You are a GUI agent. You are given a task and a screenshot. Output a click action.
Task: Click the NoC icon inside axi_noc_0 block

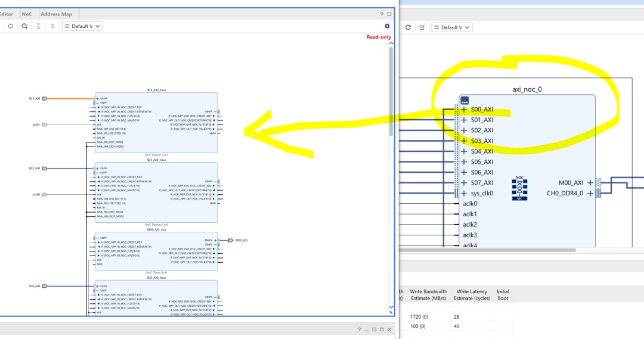519,188
